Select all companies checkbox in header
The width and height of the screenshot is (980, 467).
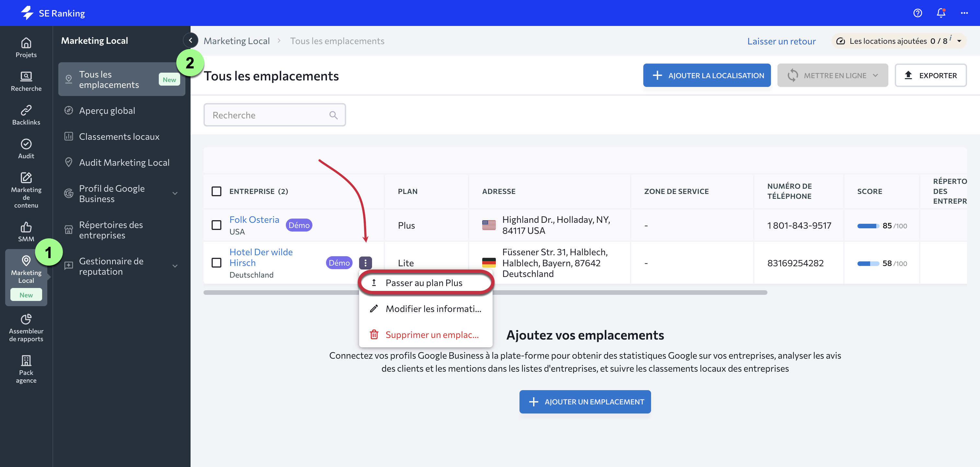tap(216, 191)
